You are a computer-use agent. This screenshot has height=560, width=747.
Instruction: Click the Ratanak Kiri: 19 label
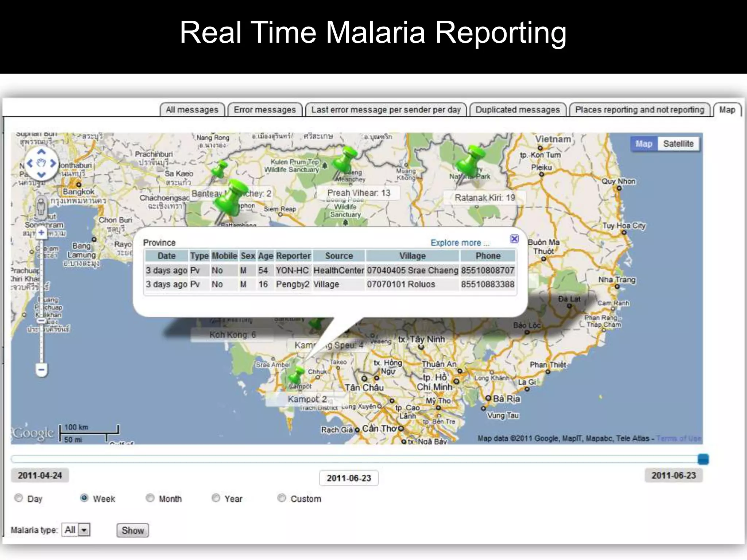click(485, 198)
